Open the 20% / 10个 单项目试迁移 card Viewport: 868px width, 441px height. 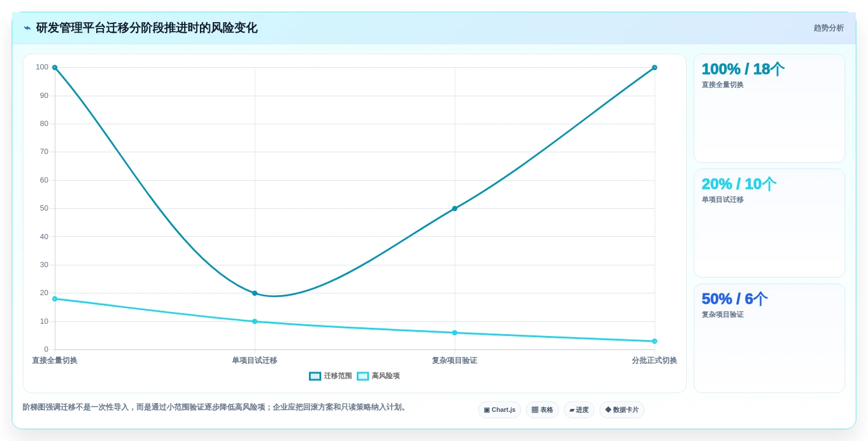[x=769, y=223]
